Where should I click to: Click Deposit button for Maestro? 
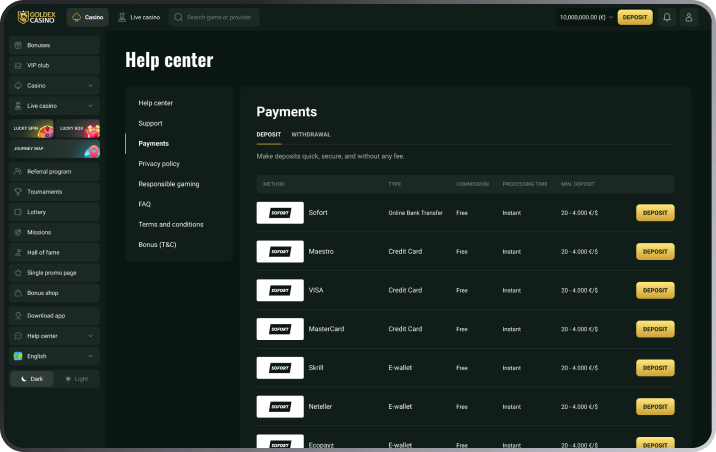point(655,252)
